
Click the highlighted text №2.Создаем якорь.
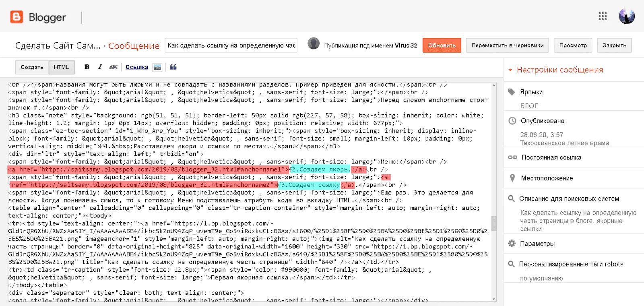[x=320, y=170]
